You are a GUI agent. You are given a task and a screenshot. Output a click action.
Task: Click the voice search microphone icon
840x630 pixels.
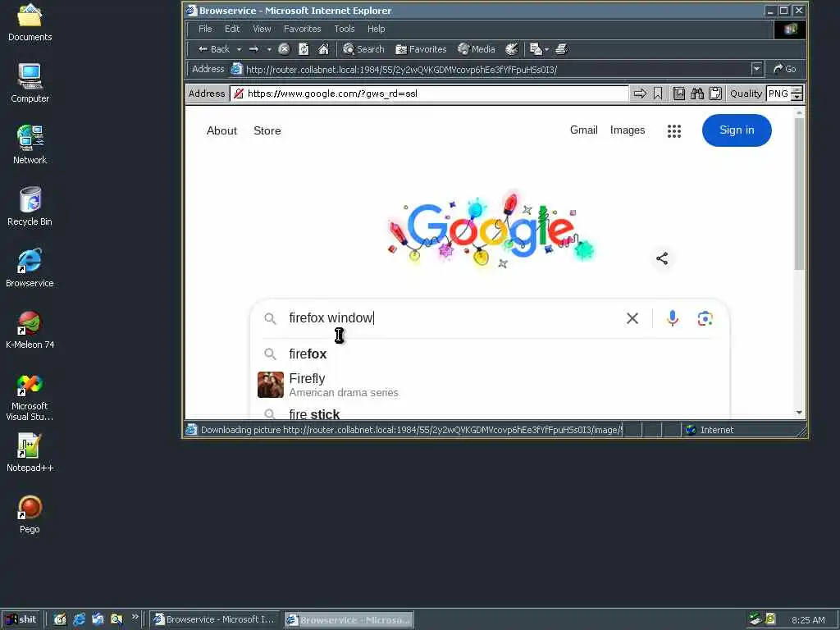pyautogui.click(x=673, y=318)
